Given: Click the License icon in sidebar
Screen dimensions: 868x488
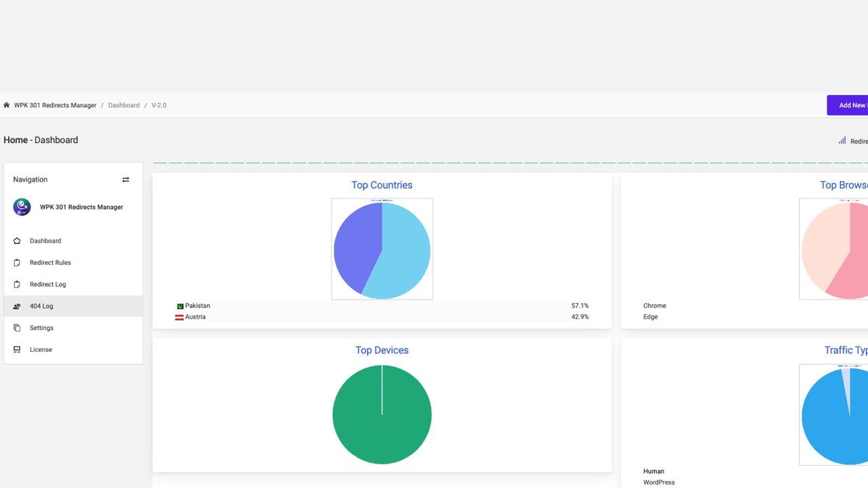Looking at the screenshot, I should 17,350.
